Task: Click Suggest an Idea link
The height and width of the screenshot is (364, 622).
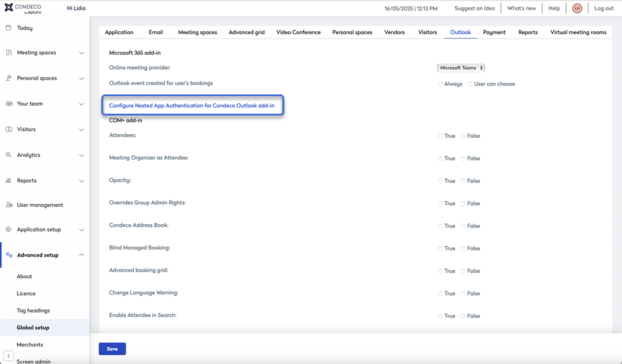Action: coord(475,8)
